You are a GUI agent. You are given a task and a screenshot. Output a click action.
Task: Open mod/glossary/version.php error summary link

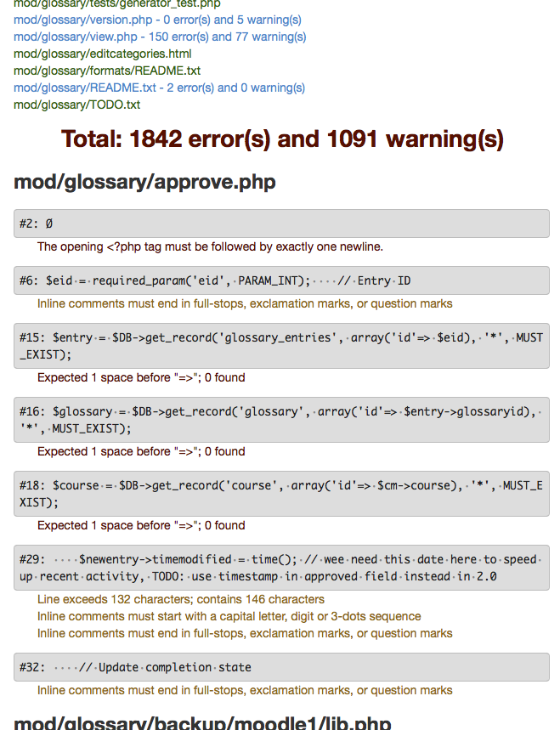[157, 20]
